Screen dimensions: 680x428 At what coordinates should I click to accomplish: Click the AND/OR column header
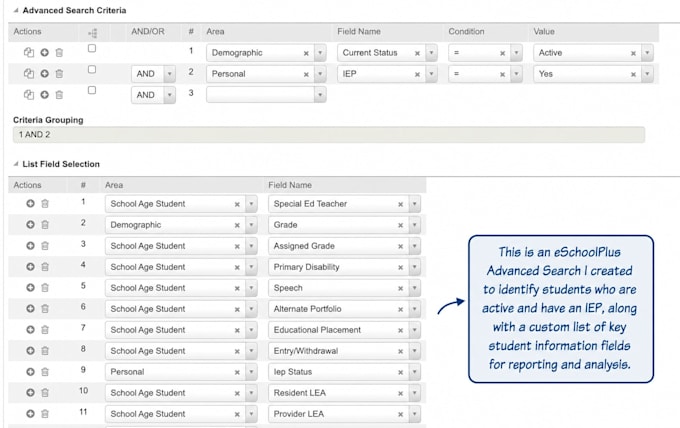[x=148, y=31]
